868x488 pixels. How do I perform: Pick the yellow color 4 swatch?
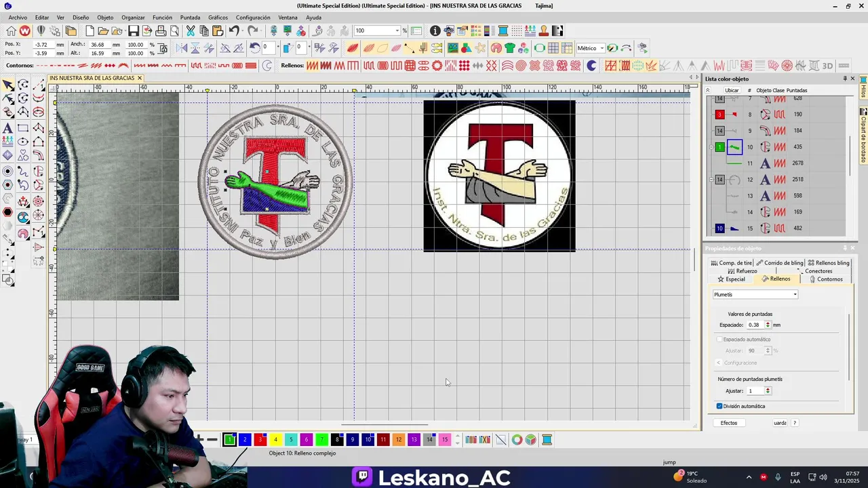tap(275, 440)
